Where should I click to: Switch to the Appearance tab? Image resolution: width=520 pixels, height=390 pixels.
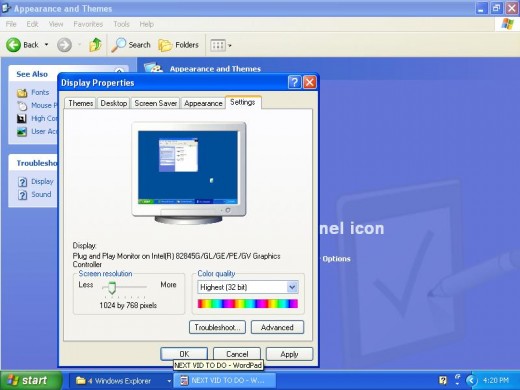[x=203, y=103]
